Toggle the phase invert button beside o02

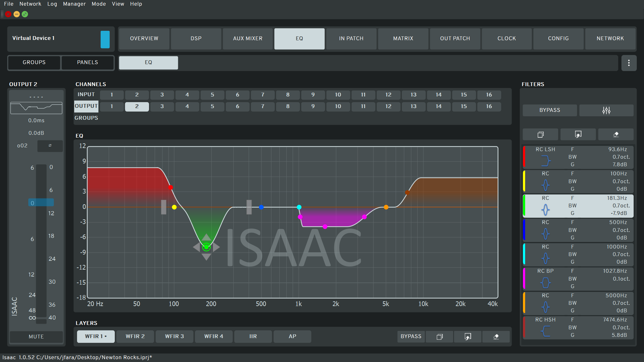50,146
